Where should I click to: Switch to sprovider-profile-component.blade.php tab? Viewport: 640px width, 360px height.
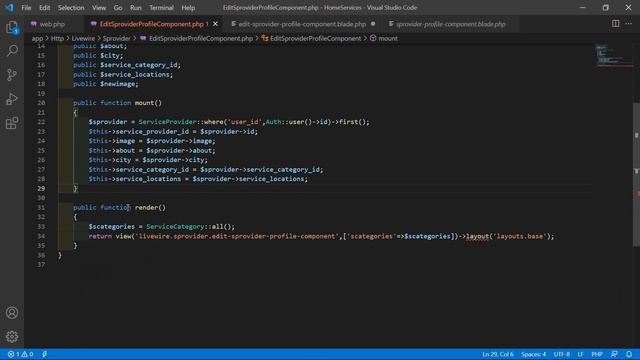[x=451, y=24]
